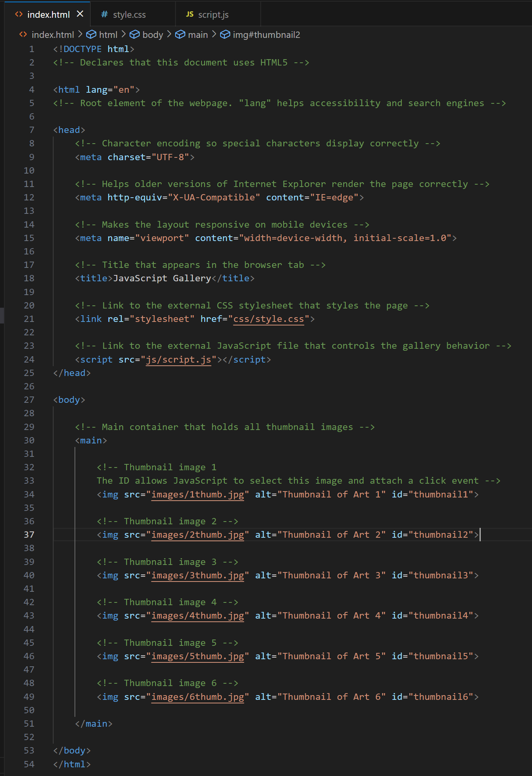Click the img#thumbnail2 breadcrumb cube icon

coord(225,35)
